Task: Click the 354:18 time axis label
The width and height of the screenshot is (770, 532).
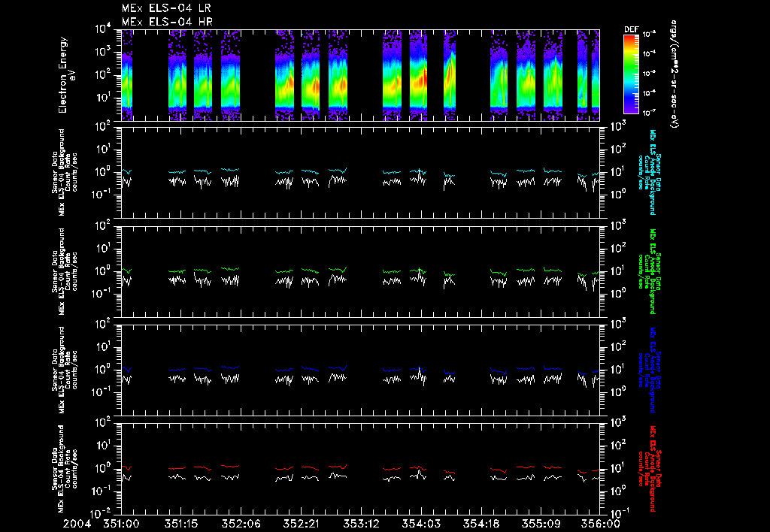Action: [480, 524]
